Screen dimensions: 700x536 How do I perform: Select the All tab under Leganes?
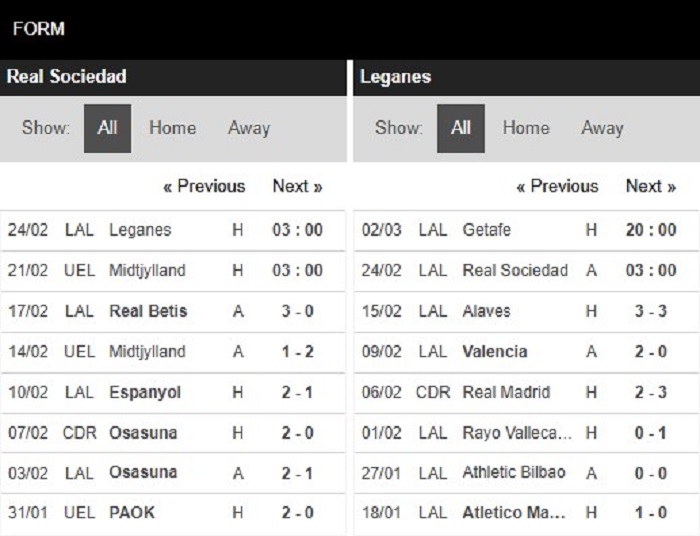coord(461,129)
